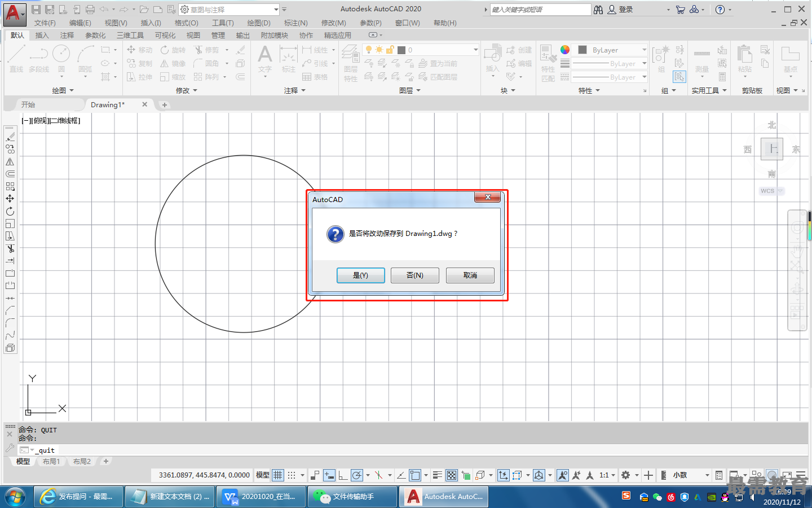Click the binoculars search icon
Image resolution: width=812 pixels, height=508 pixels.
pyautogui.click(x=598, y=10)
